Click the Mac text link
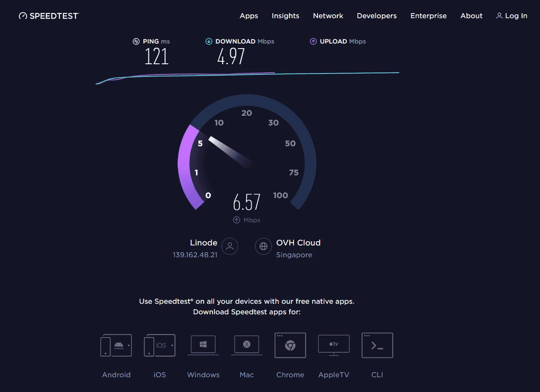This screenshot has width=540, height=392. coord(247,375)
